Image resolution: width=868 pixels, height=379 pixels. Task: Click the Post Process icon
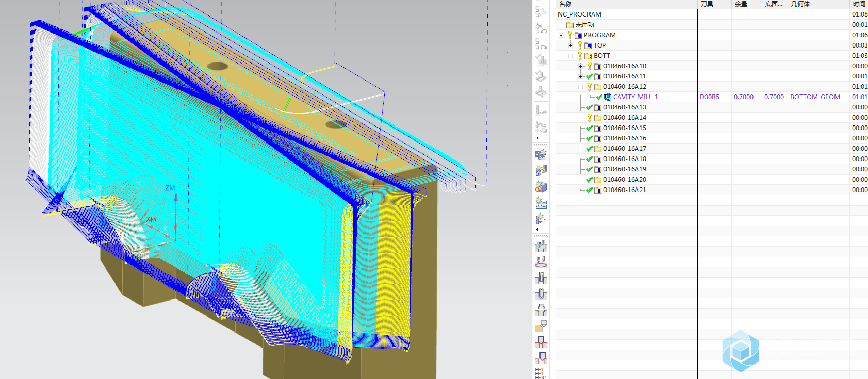click(x=541, y=110)
